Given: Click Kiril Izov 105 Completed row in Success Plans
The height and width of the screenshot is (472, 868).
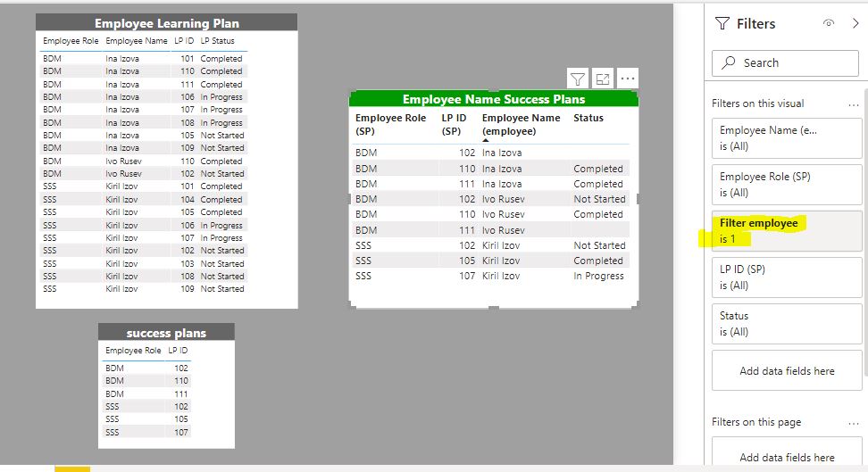Looking at the screenshot, I should (491, 260).
